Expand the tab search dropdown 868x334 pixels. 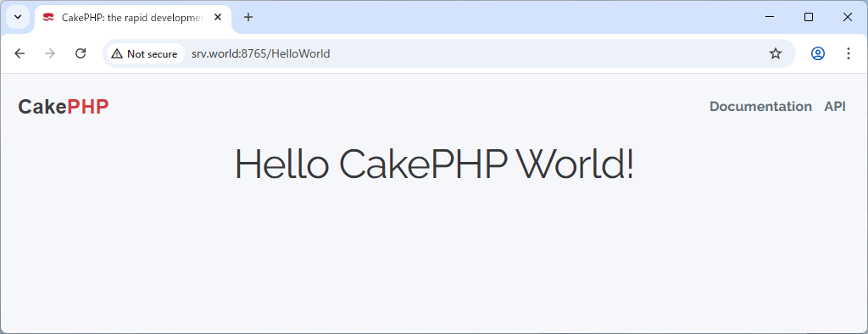coord(18,17)
